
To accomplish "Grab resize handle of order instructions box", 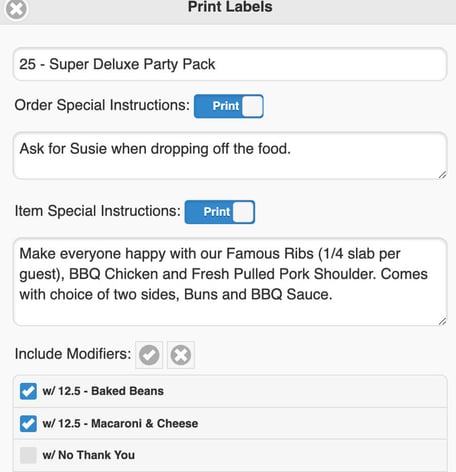I will tap(442, 175).
